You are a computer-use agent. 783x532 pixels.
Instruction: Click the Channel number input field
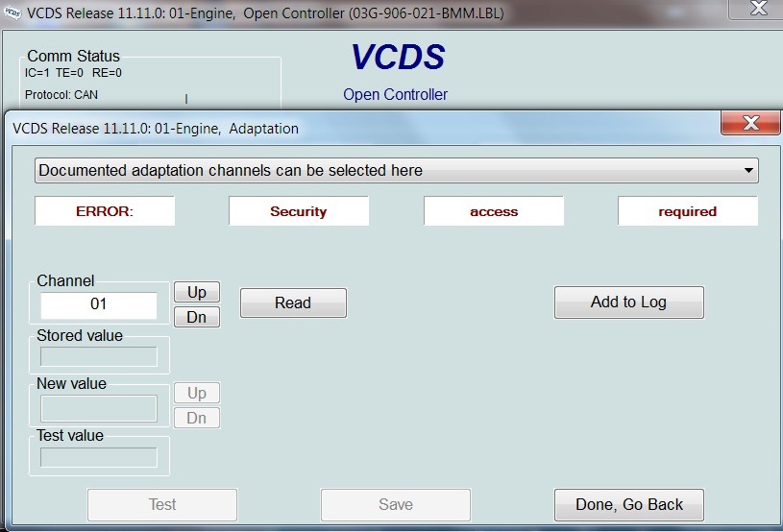98,305
